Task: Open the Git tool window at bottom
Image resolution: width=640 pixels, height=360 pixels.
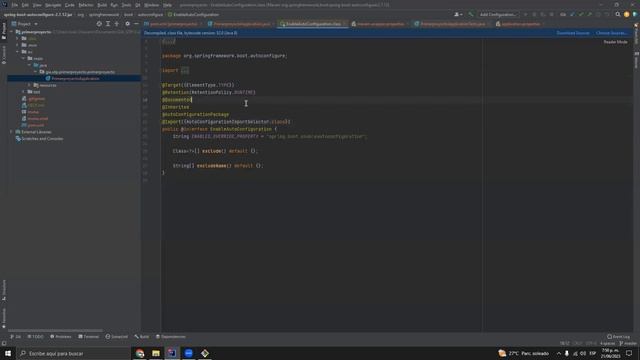Action: coord(16,337)
